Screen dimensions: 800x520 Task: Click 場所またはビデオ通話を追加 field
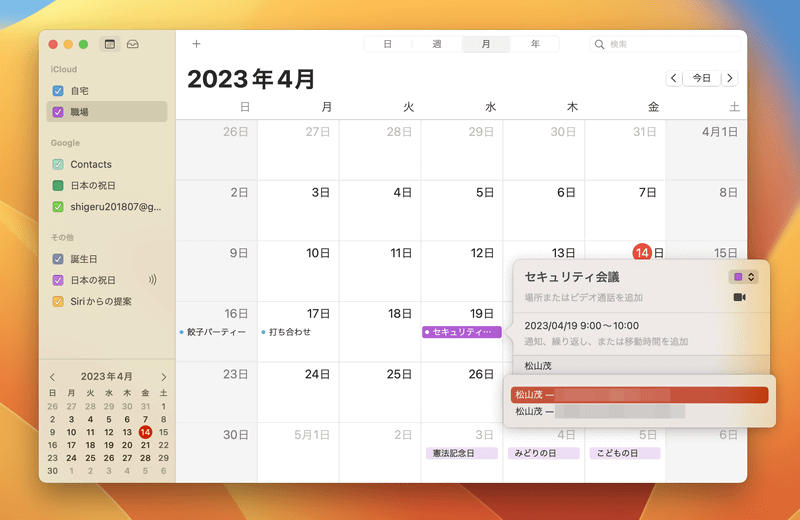tap(583, 298)
